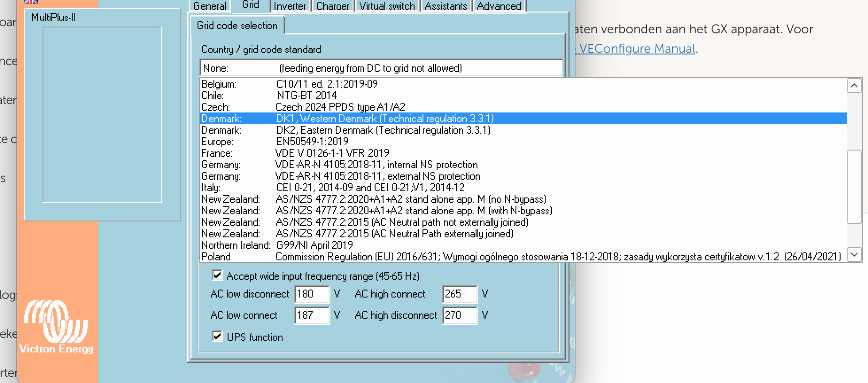Toggle Accept wide input frequency range checkbox
The height and width of the screenshot is (383, 868).
(217, 275)
